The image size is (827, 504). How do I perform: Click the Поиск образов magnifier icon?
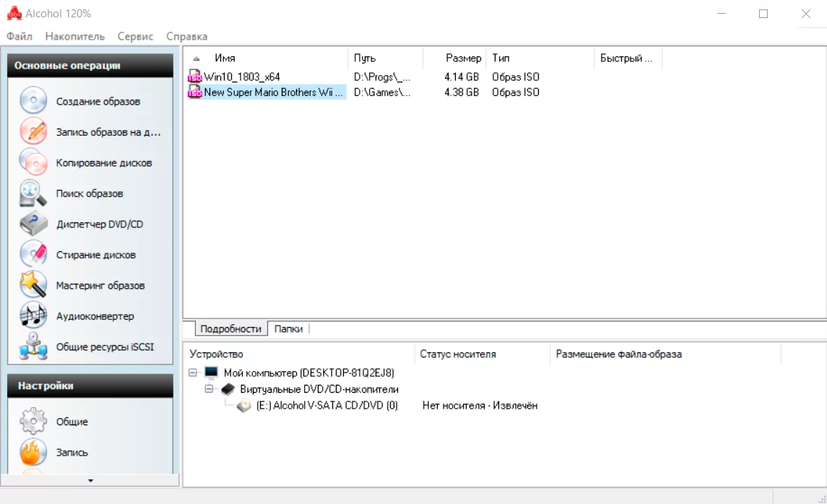(33, 193)
